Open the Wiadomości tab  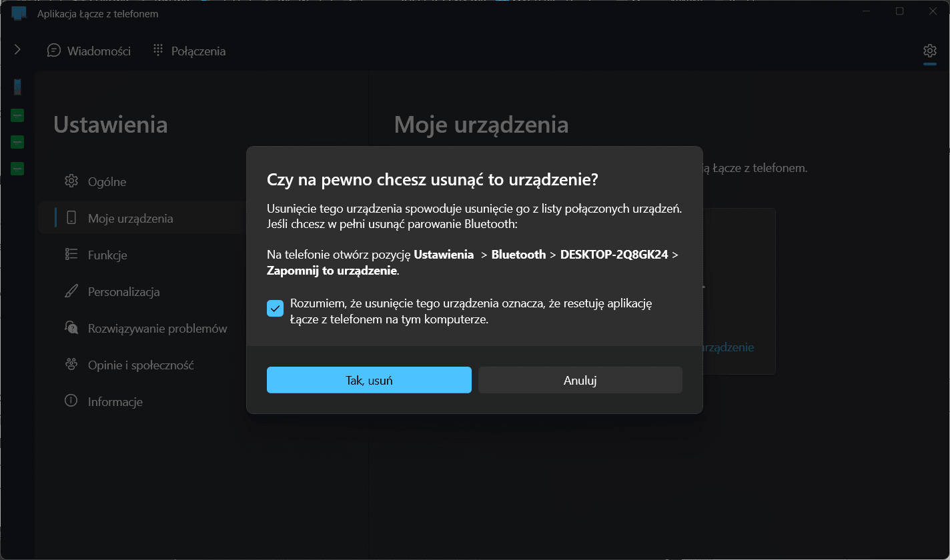pyautogui.click(x=89, y=51)
